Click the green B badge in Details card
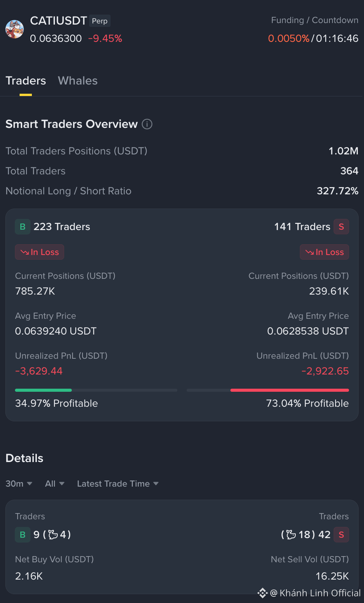This screenshot has height=603, width=364. (x=23, y=535)
